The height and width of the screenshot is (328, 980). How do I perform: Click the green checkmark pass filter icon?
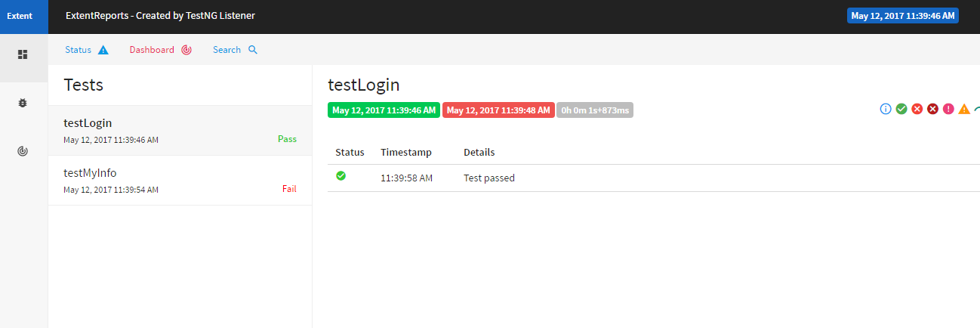pyautogui.click(x=901, y=109)
